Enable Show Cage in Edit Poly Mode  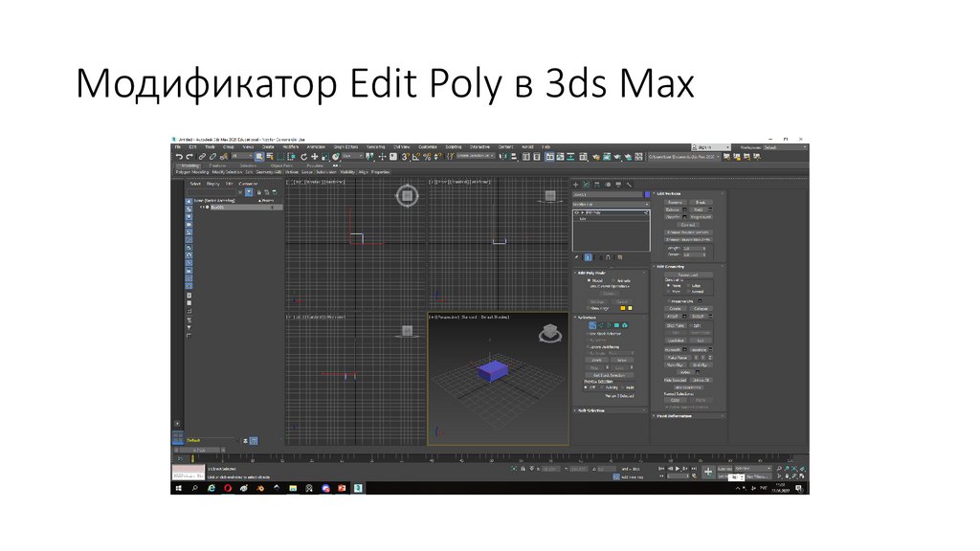[x=589, y=307]
